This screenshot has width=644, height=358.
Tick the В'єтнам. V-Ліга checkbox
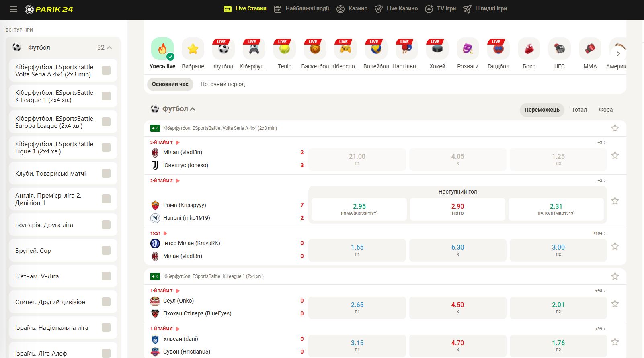(x=106, y=276)
